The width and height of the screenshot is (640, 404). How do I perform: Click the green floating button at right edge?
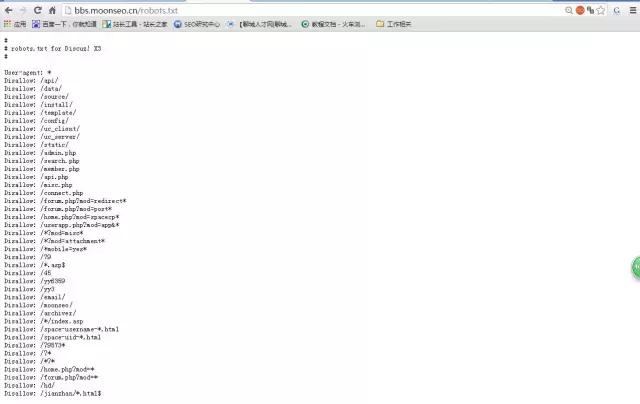[636, 267]
